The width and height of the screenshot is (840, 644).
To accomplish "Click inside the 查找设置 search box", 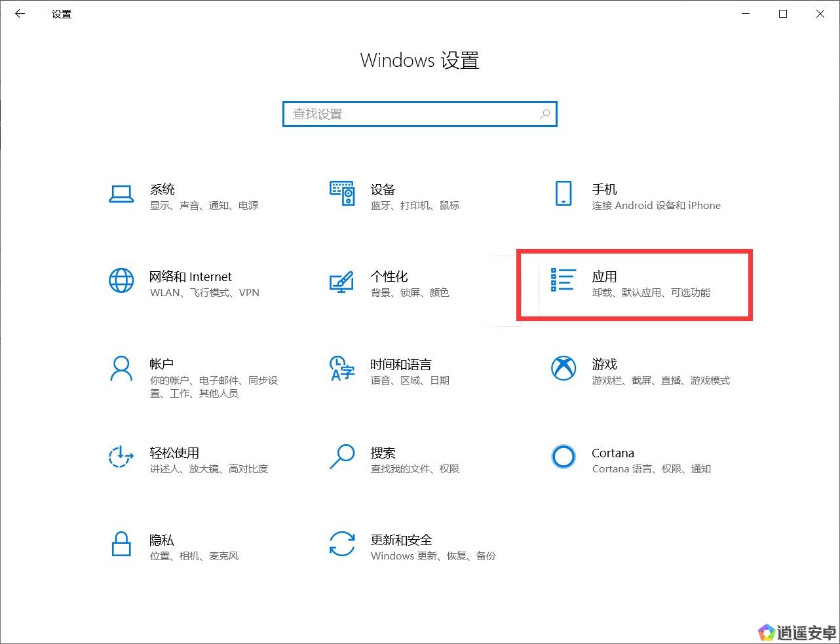I will 413,114.
